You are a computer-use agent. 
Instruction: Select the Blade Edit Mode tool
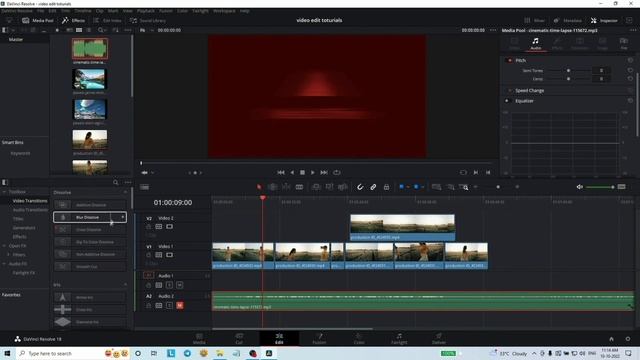click(x=300, y=187)
